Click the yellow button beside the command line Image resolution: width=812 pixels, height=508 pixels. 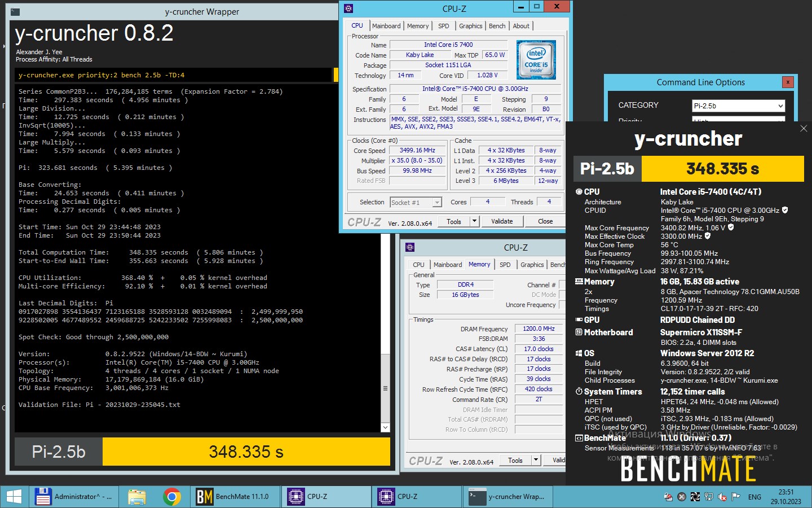pyautogui.click(x=336, y=75)
